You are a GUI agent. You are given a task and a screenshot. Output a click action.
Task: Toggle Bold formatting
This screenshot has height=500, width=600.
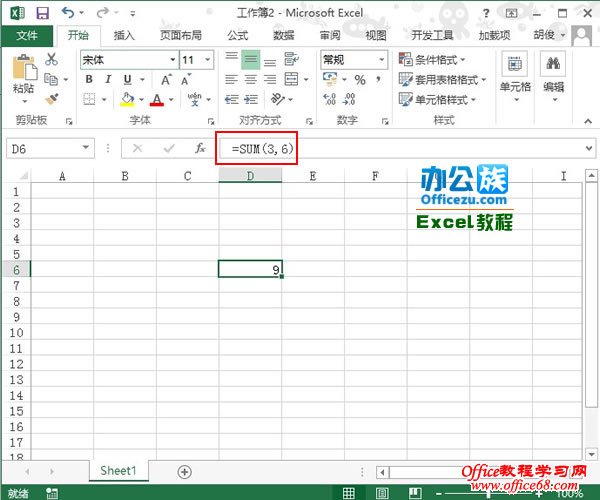(x=89, y=80)
